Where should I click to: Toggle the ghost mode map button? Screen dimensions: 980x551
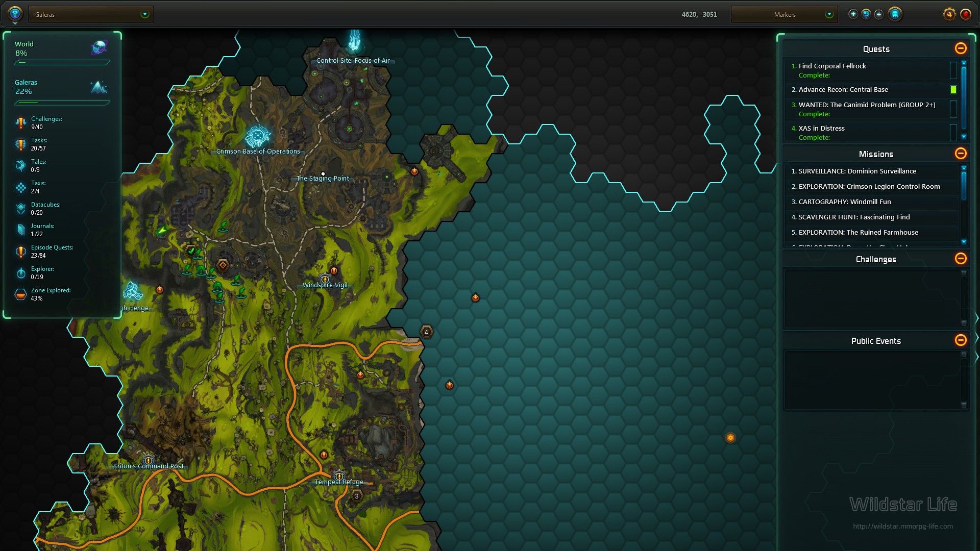pyautogui.click(x=895, y=14)
